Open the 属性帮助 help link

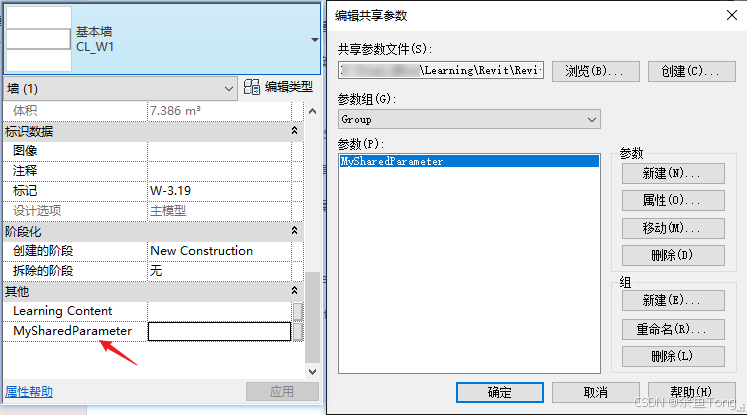click(x=30, y=392)
